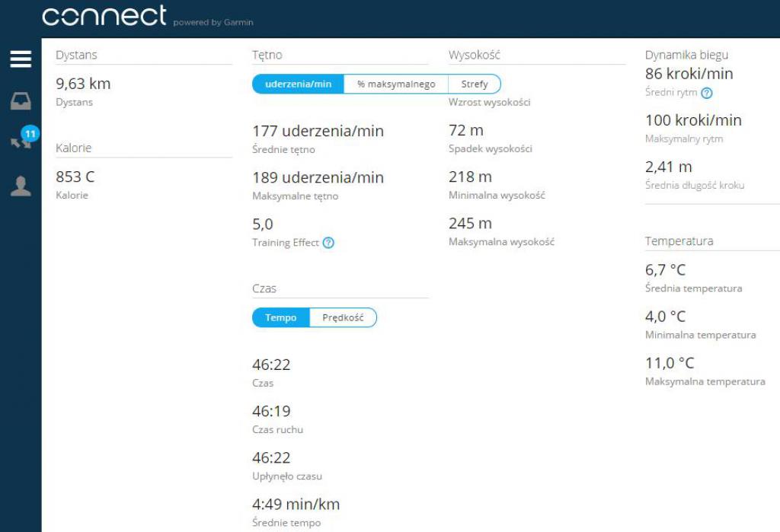Open sync notifications showing 11 badge
780x532 pixels.
point(24,138)
